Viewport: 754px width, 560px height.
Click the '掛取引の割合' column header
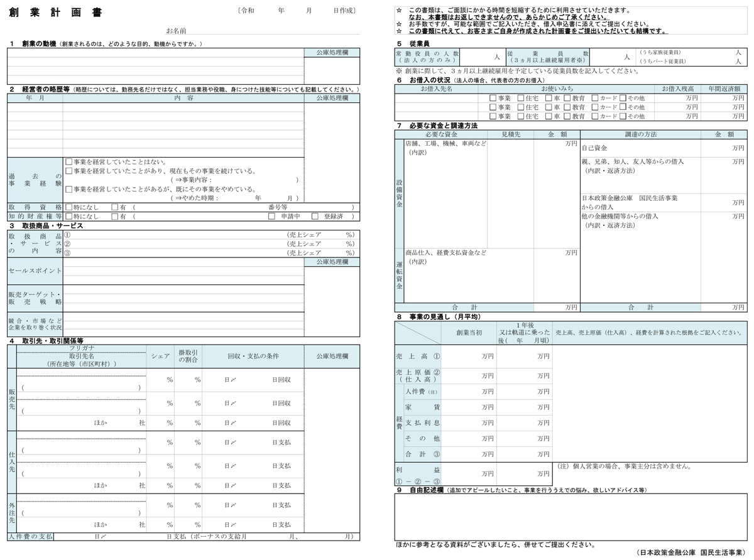click(x=188, y=356)
